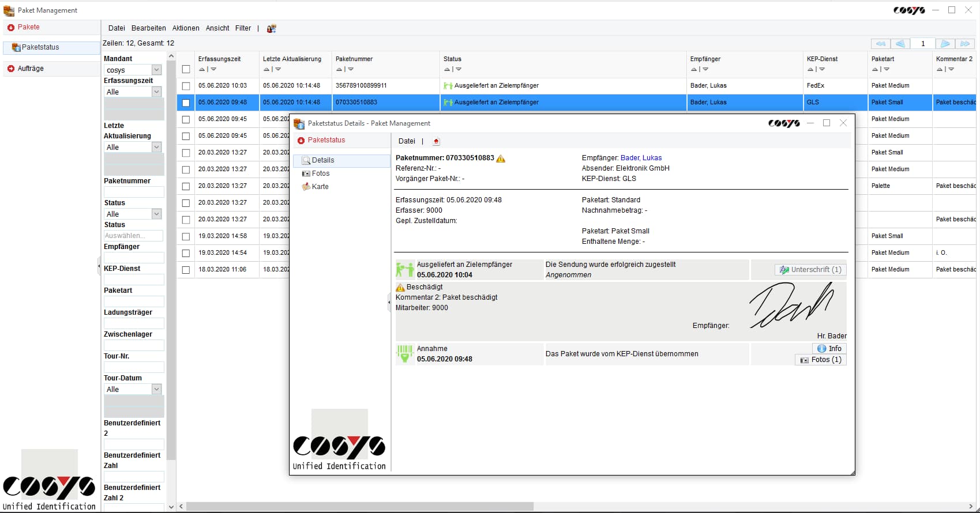The height and width of the screenshot is (513, 980).
Task: Click red arrow icon beside dialog Datei
Action: click(x=436, y=141)
